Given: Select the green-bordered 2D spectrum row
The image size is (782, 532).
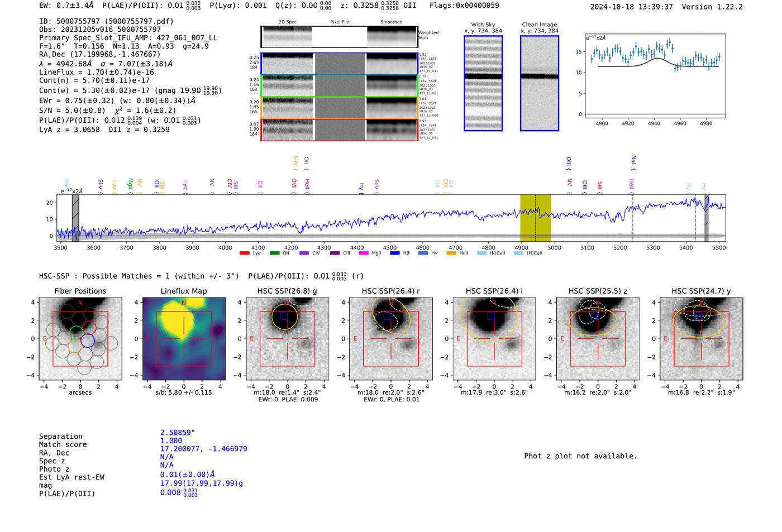Looking at the screenshot, I should point(339,86).
